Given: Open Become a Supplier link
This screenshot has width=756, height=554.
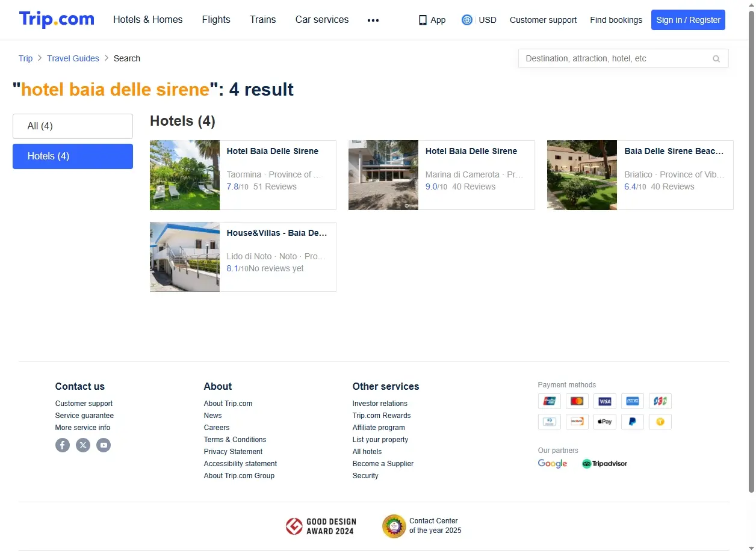Looking at the screenshot, I should pyautogui.click(x=383, y=464).
